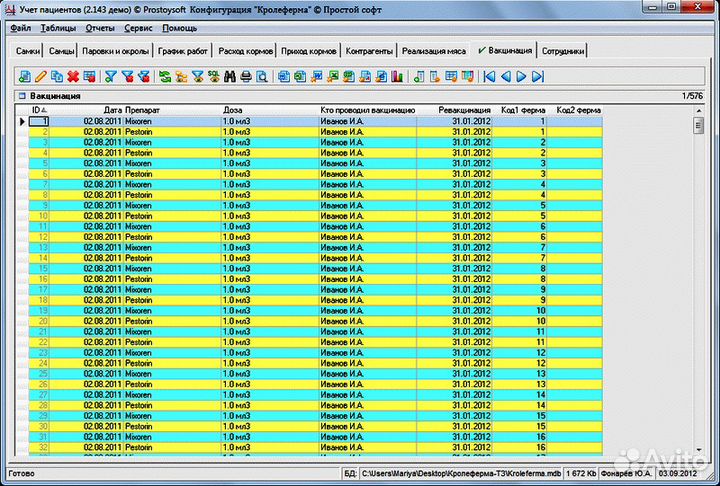Click the vertical scrollbar up arrow
720x486 pixels.
pos(698,124)
